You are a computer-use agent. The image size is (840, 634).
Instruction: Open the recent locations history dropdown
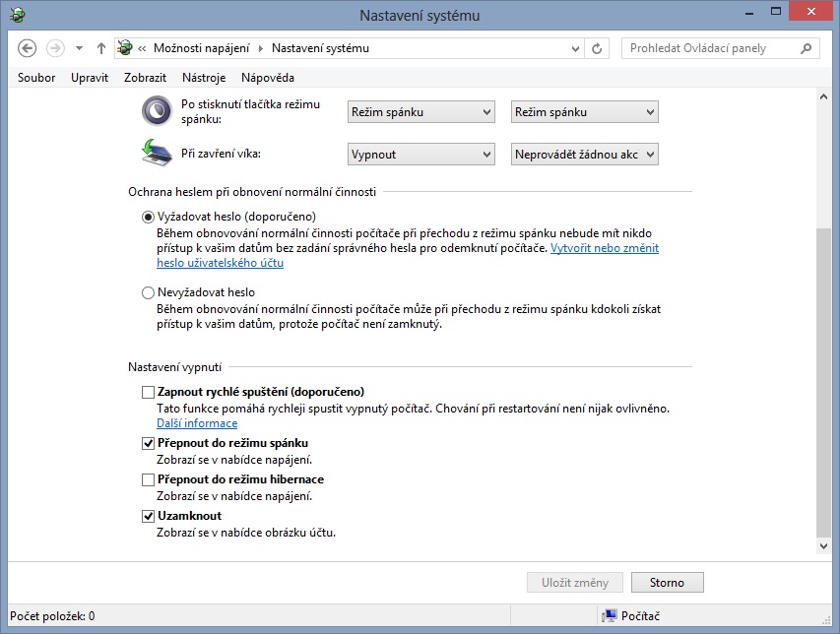[x=80, y=48]
